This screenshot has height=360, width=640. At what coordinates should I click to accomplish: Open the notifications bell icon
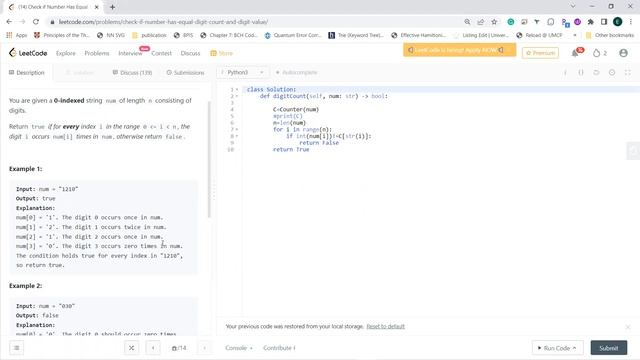tap(576, 53)
